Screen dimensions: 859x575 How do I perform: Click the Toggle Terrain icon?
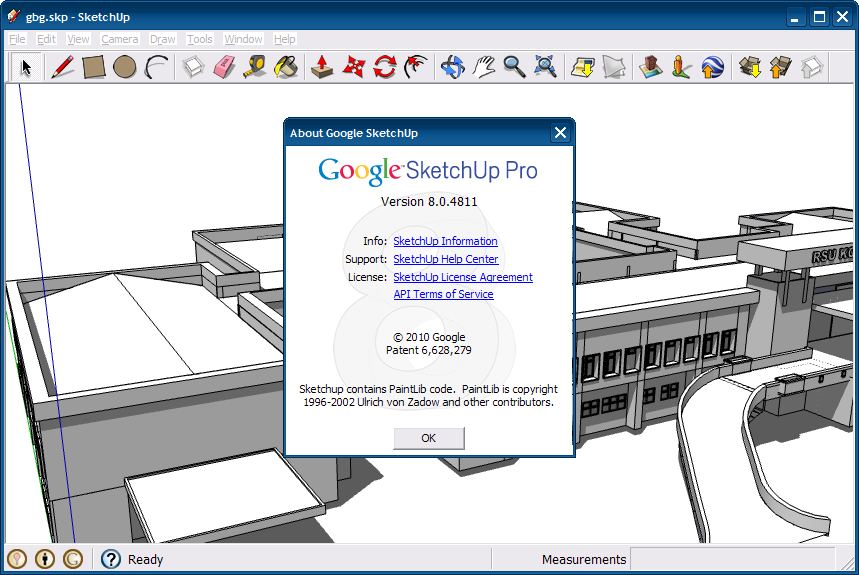pos(614,67)
